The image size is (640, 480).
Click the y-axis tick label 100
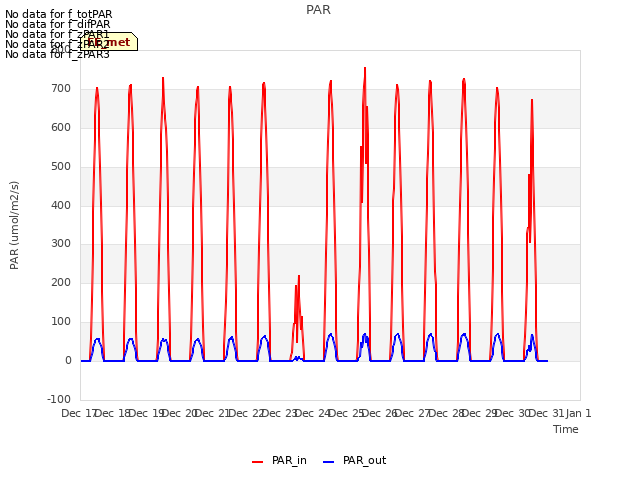[61, 322]
